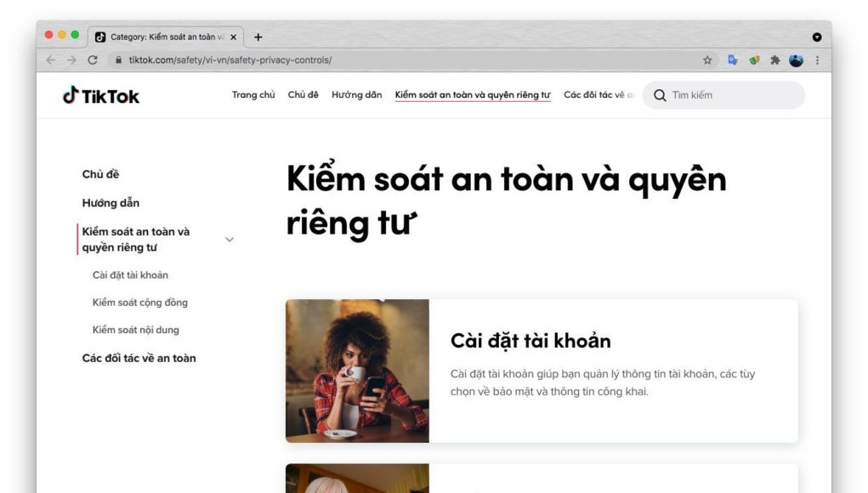Select Kiểm soát an toàn và quyền riêng tư nav item
Screen dimensions: 868x493
473,94
